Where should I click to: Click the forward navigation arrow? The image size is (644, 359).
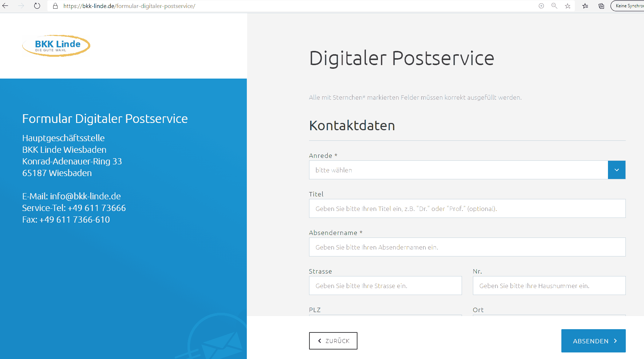pos(21,6)
